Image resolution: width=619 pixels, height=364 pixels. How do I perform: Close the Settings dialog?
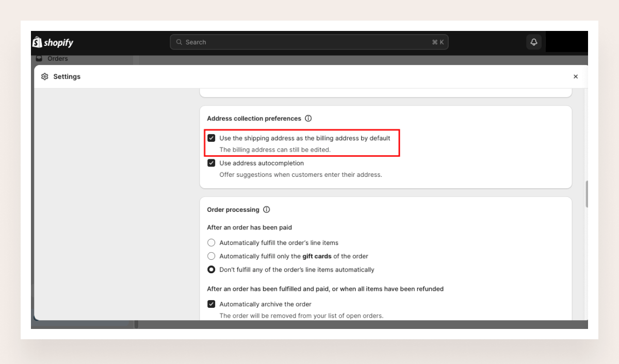point(576,76)
